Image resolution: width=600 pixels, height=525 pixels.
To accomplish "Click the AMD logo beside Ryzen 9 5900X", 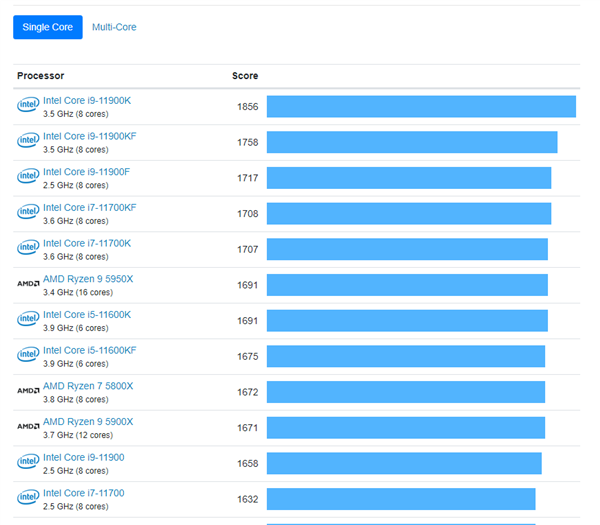I will click(x=28, y=427).
